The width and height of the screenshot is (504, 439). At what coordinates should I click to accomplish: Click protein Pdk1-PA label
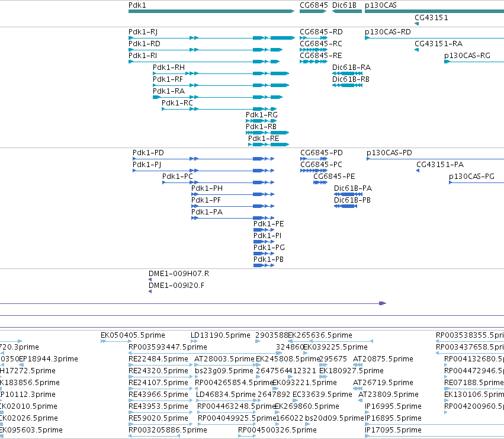click(x=207, y=212)
